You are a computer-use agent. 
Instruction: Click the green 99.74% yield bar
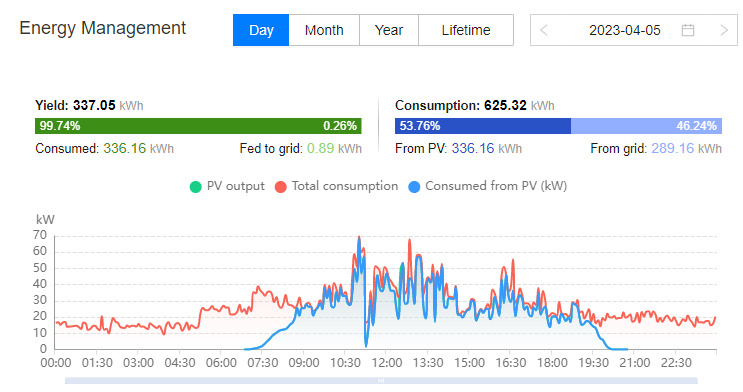(x=198, y=126)
